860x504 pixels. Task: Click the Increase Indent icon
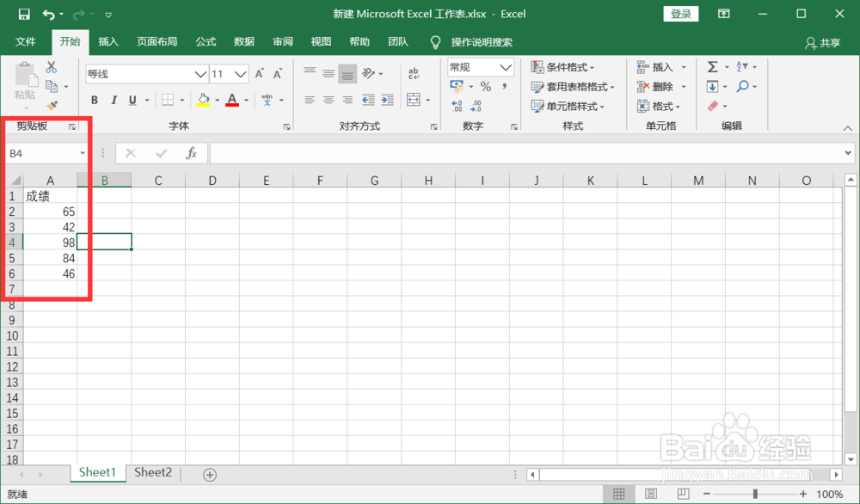click(387, 100)
